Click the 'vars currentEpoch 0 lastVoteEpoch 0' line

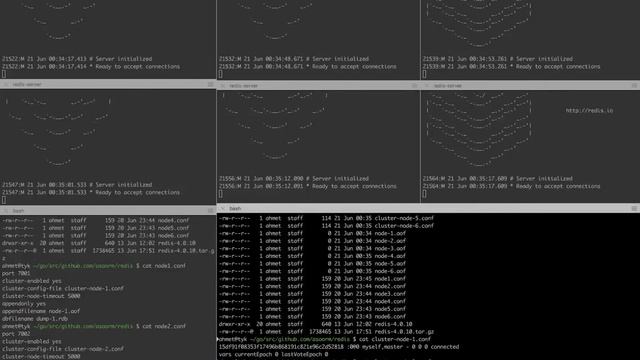tap(273, 354)
